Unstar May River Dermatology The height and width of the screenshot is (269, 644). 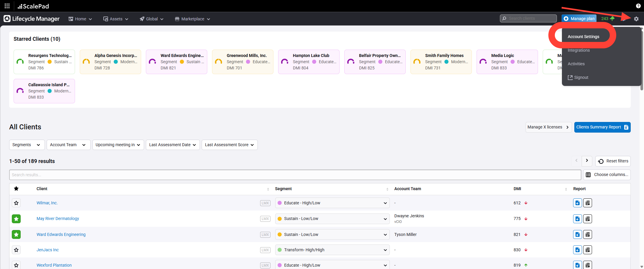(x=16, y=219)
